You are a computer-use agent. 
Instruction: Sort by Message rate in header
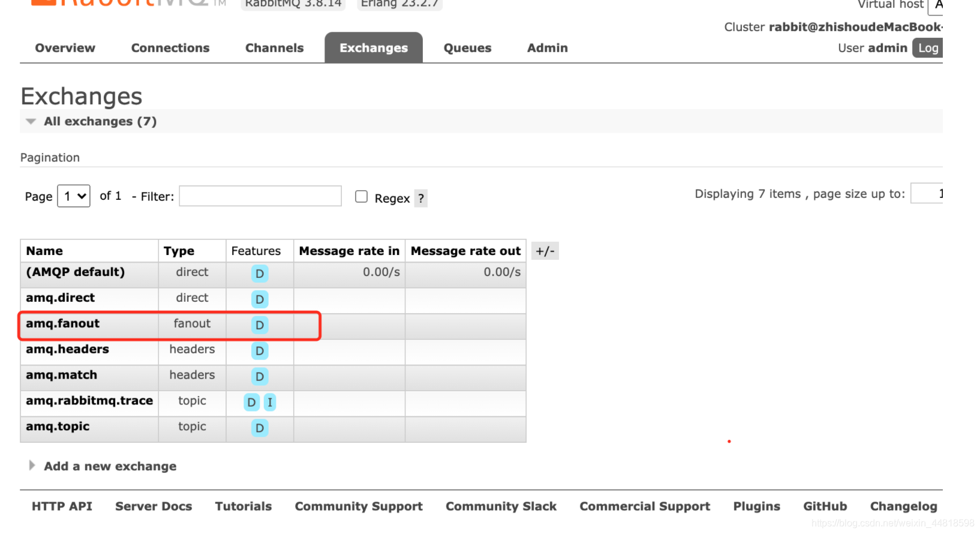tap(349, 251)
